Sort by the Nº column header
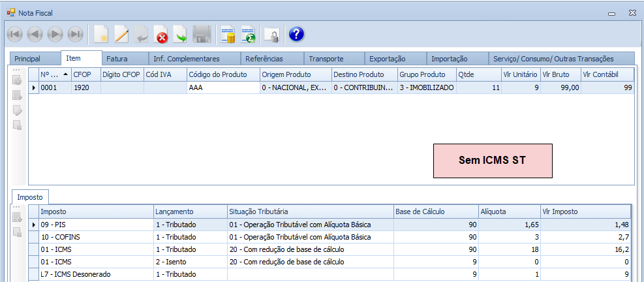Image resolution: width=644 pixels, height=282 pixels. tap(54, 74)
